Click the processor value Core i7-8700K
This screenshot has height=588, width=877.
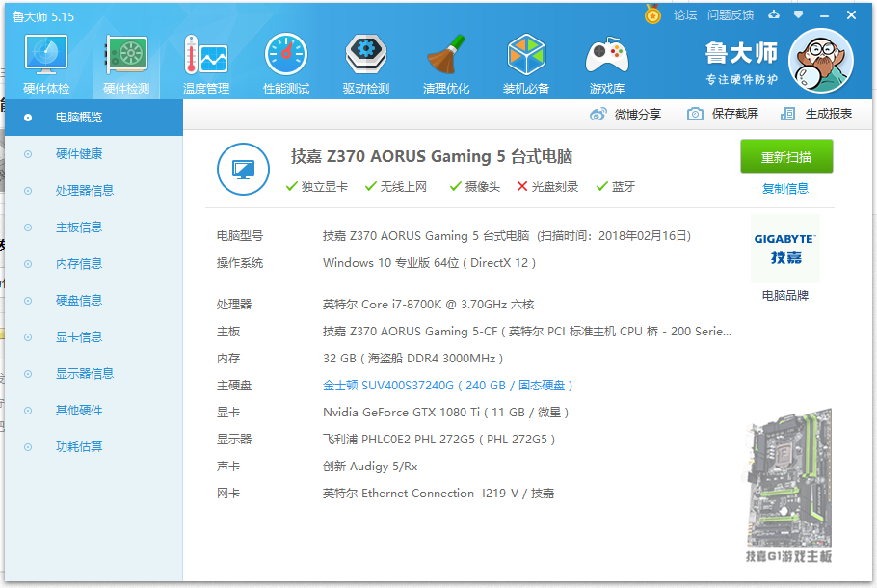(x=429, y=305)
